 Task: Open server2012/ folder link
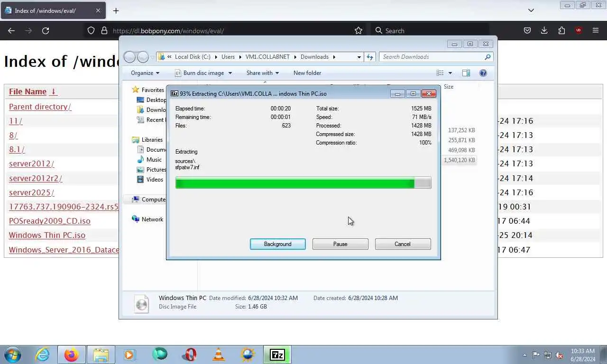pos(31,164)
